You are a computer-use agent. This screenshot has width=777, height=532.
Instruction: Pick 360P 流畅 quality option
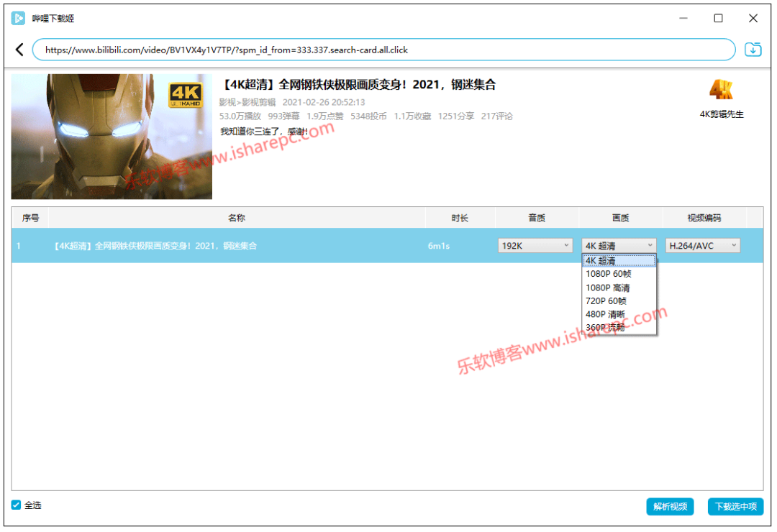[x=619, y=328]
